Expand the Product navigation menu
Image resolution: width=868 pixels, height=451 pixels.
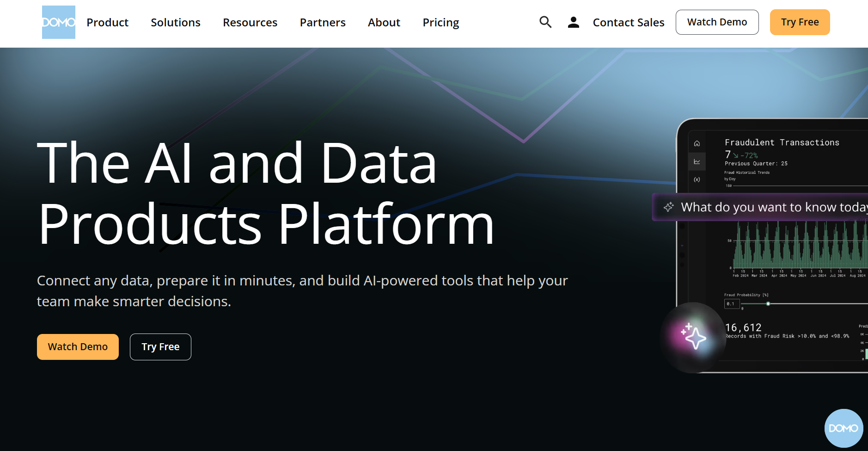pos(107,22)
